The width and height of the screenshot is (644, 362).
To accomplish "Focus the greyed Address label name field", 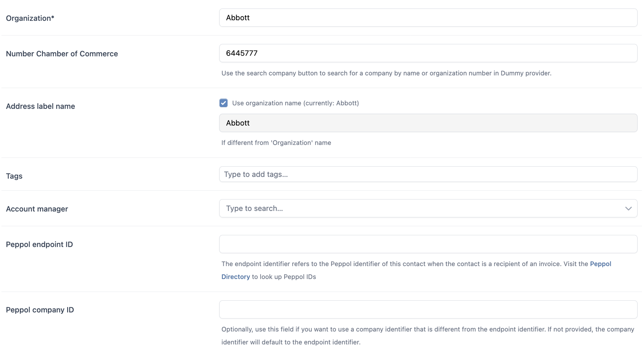I will tap(428, 123).
